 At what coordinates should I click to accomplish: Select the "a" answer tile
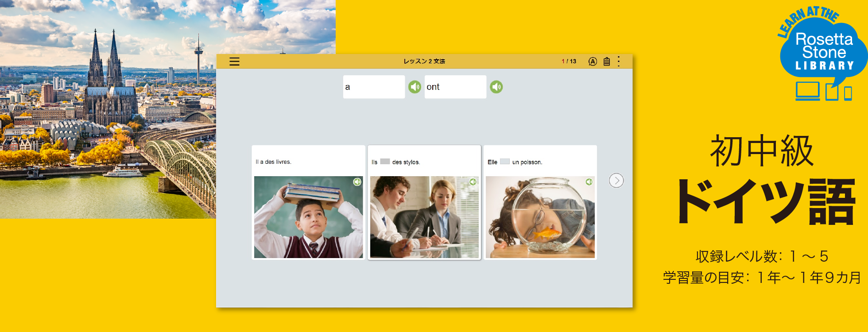coord(373,87)
